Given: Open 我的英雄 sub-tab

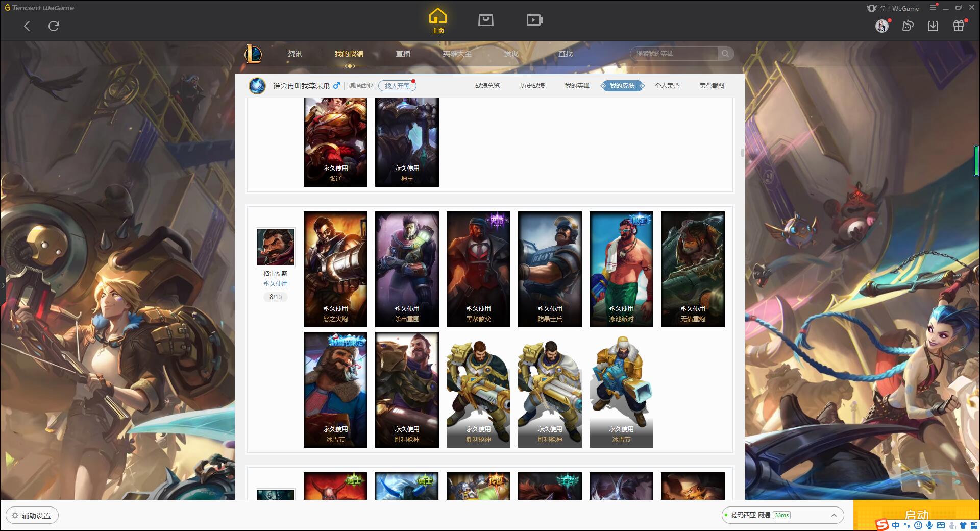Looking at the screenshot, I should (577, 86).
